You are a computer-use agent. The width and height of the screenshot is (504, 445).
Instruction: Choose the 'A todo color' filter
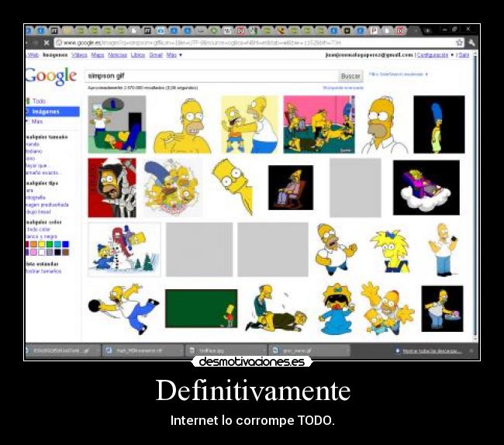click(38, 229)
